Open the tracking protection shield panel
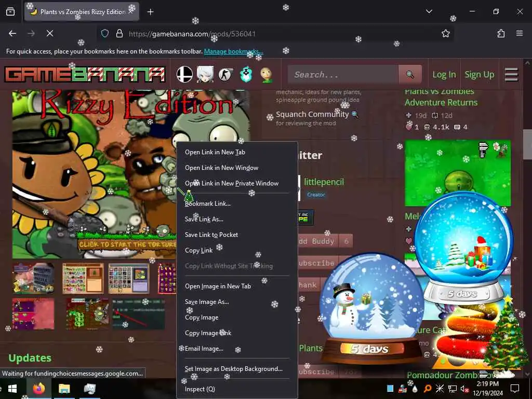Viewport: 532px width, 399px height. pos(105,33)
